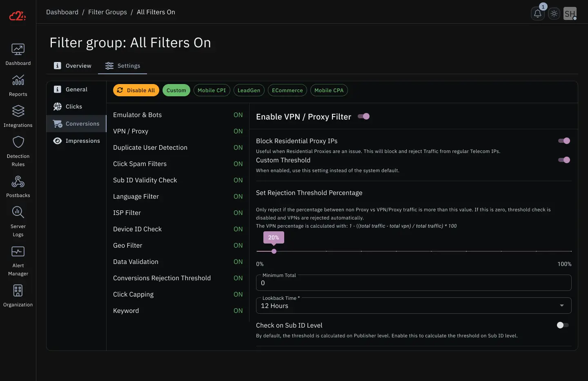Disable the Enable VPN / Proxy Filter toggle
Screen dimensions: 588x381
point(364,116)
